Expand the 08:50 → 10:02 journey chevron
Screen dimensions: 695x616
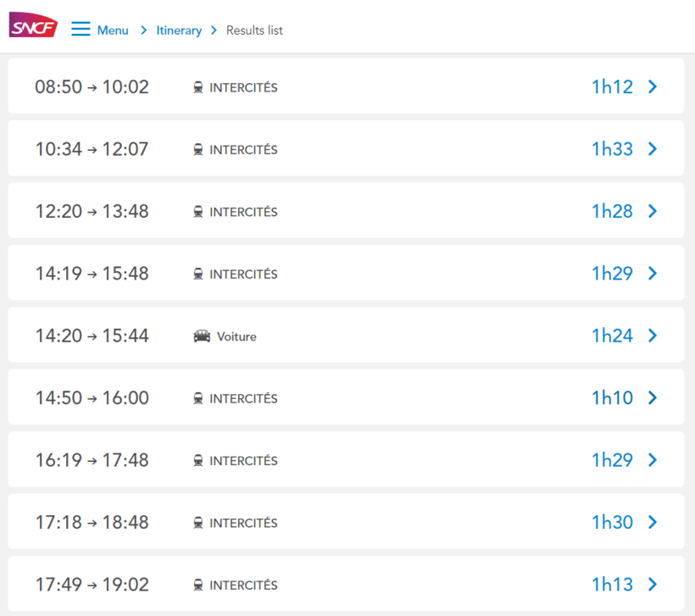(653, 86)
